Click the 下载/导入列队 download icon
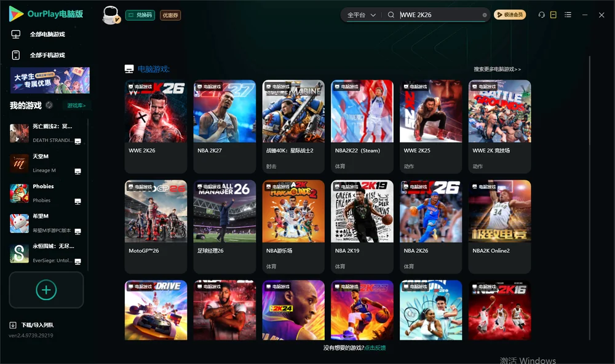The width and height of the screenshot is (615, 364). pos(13,325)
